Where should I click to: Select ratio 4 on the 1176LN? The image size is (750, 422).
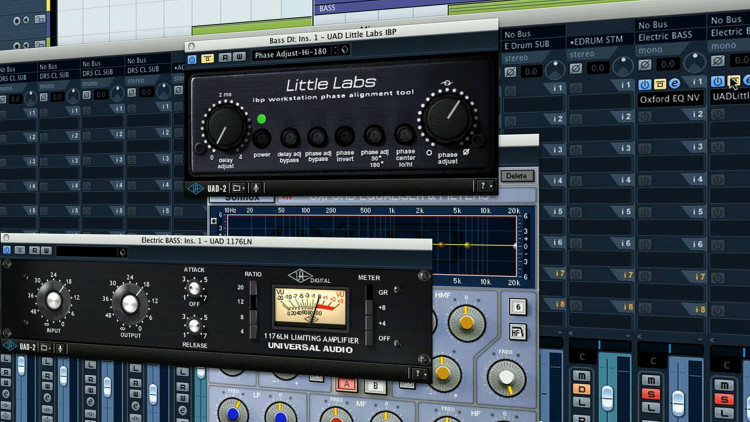tap(253, 331)
